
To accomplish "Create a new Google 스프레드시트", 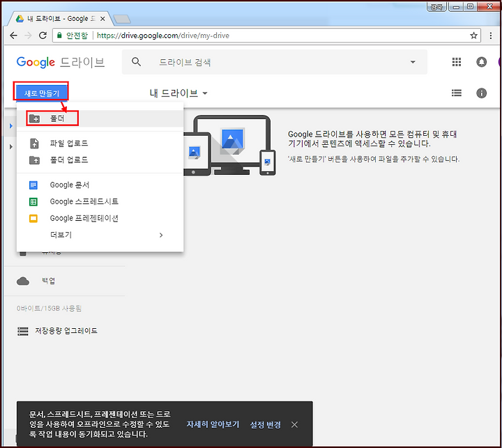I will [100, 201].
